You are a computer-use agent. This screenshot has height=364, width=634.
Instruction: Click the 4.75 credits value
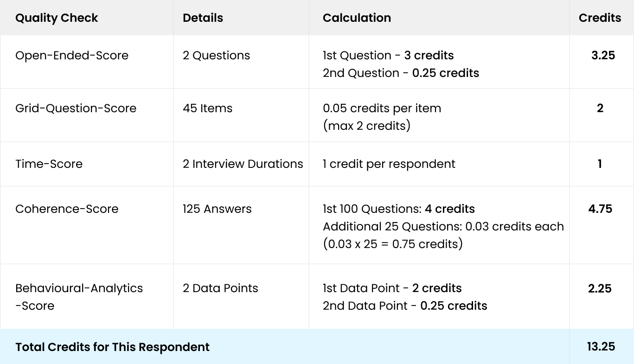pos(600,209)
